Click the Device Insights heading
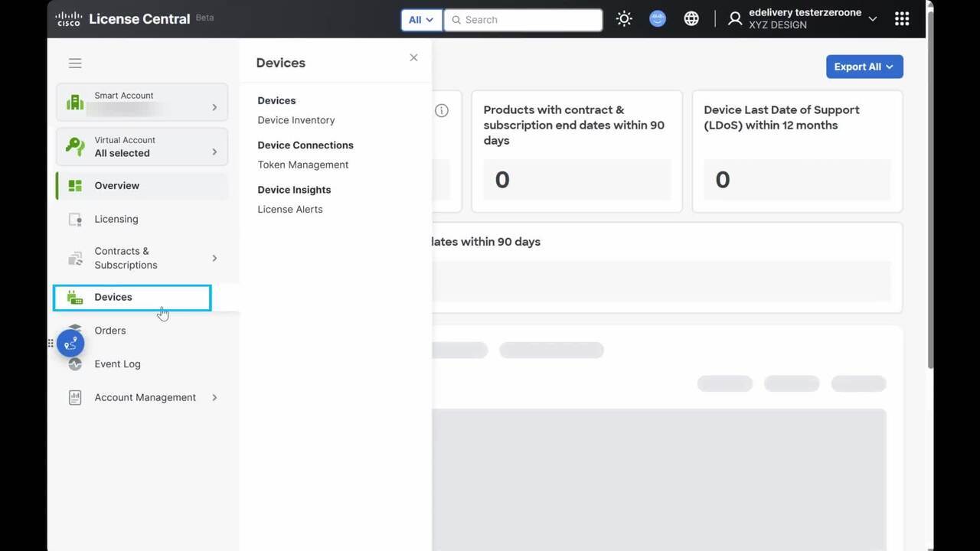Screen dimensions: 980x551 pos(294,190)
